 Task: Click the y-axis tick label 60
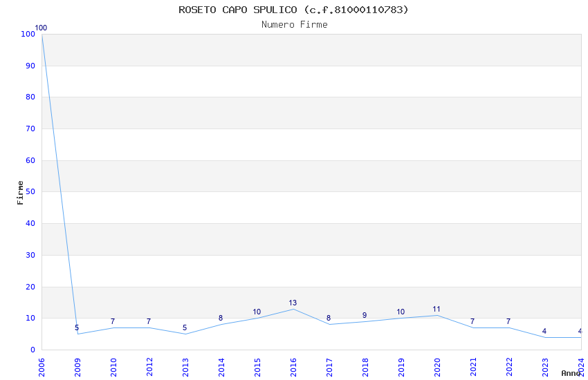[x=30, y=160]
